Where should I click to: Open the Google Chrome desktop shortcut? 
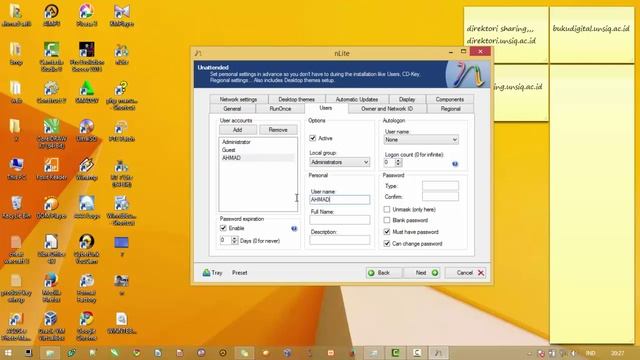(87, 327)
